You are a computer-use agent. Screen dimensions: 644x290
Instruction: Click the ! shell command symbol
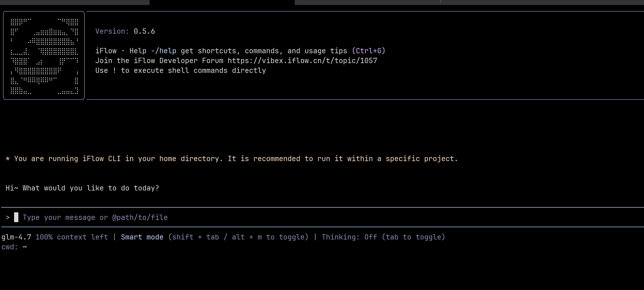(x=115, y=71)
